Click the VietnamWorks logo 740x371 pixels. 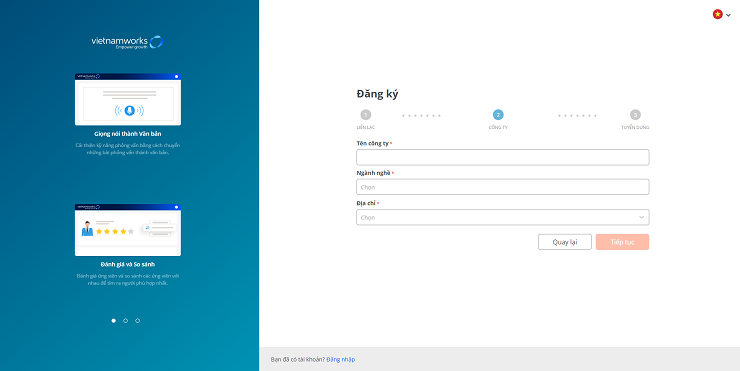click(x=127, y=42)
